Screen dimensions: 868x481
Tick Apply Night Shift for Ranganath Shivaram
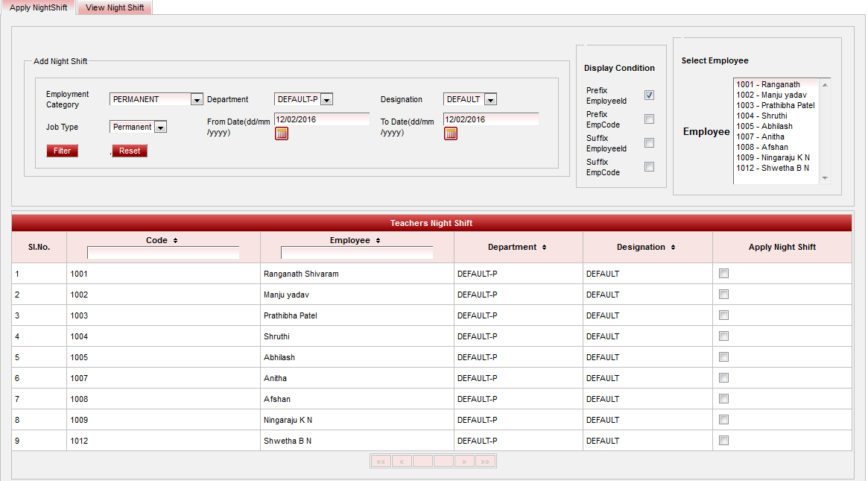click(x=723, y=274)
